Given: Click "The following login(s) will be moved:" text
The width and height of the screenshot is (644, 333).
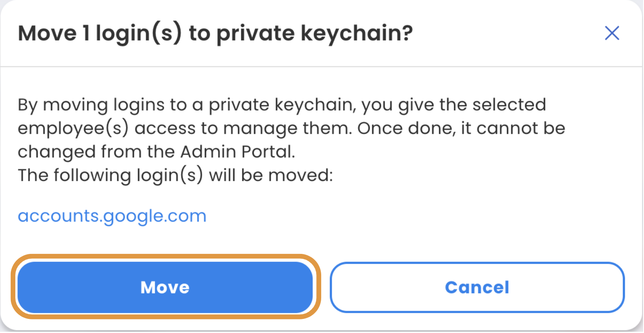Looking at the screenshot, I should click(175, 175).
